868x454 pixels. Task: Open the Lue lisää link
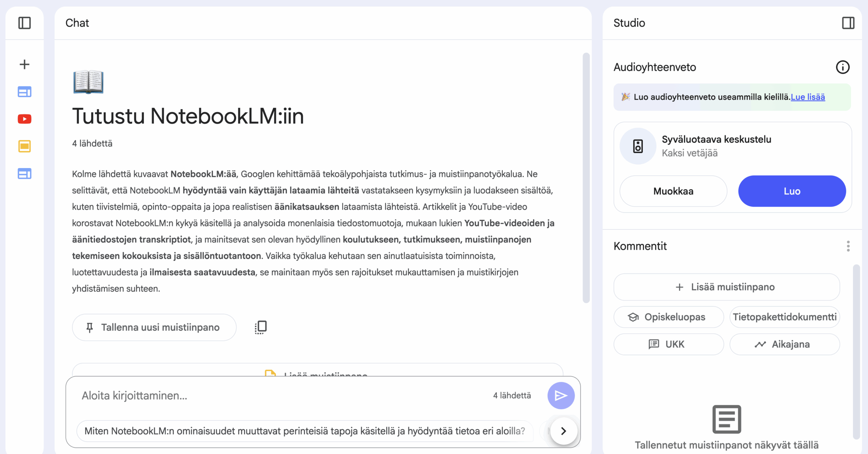808,97
